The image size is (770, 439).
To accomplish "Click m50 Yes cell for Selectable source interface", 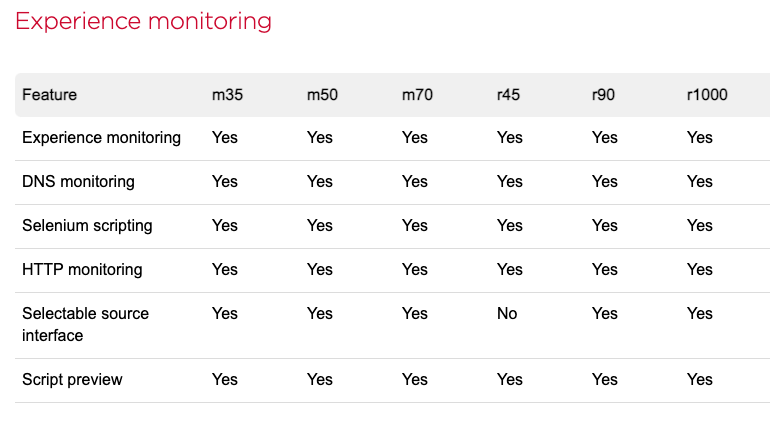I will 320,313.
